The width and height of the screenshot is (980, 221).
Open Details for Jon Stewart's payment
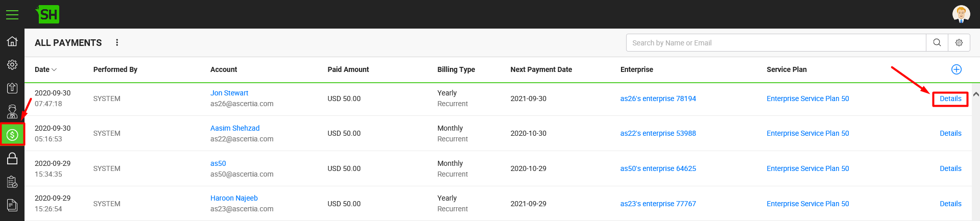(x=950, y=99)
